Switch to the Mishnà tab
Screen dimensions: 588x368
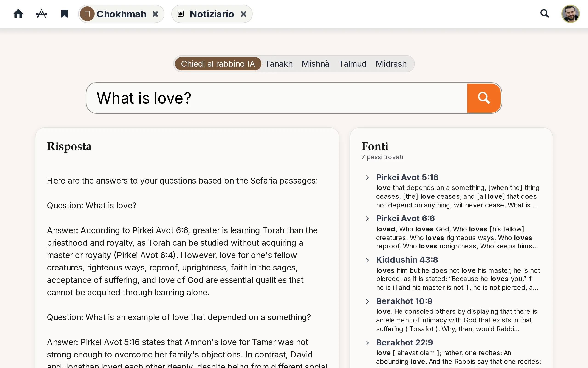(315, 64)
